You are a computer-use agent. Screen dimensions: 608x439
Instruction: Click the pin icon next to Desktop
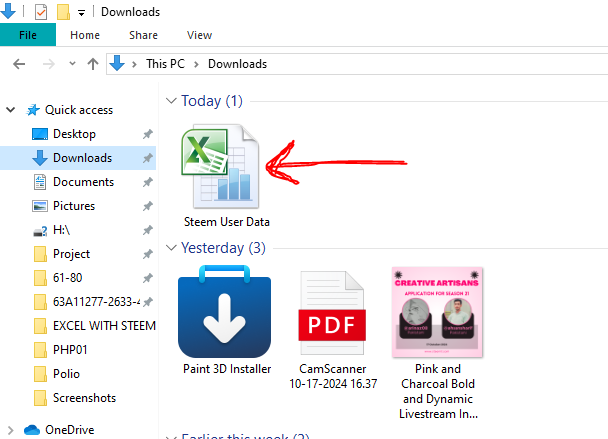pos(148,135)
